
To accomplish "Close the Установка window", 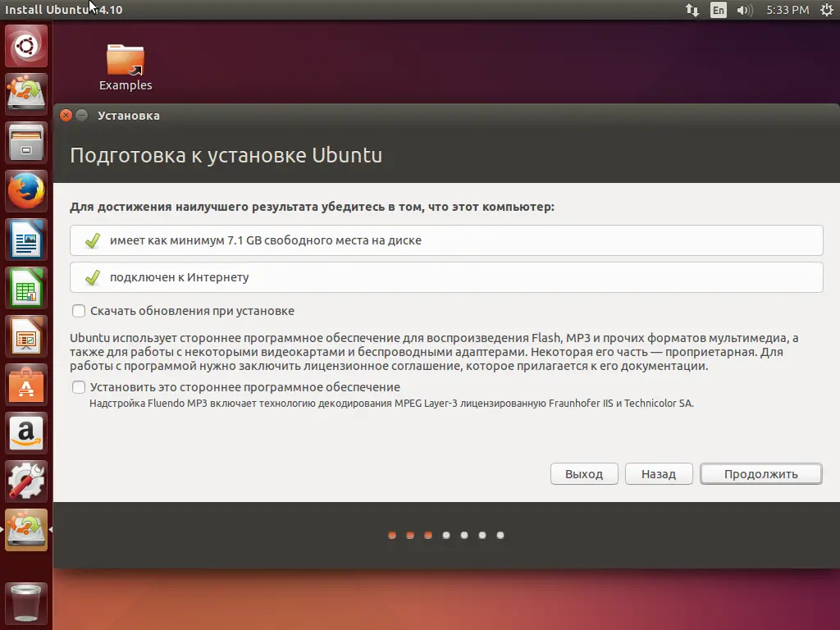I will 66,115.
